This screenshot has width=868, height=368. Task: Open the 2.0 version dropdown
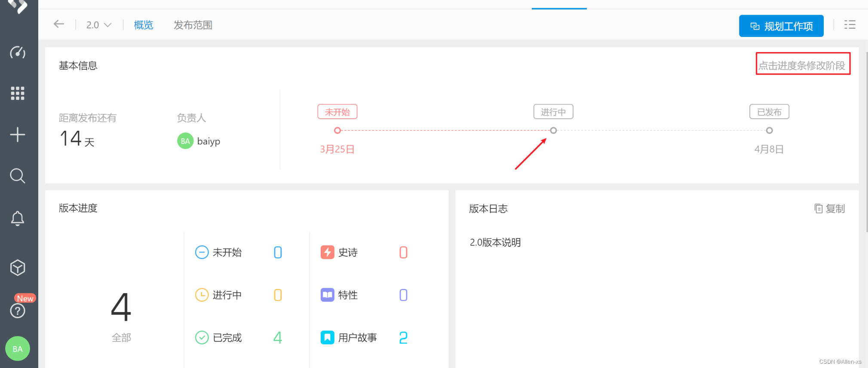point(99,25)
